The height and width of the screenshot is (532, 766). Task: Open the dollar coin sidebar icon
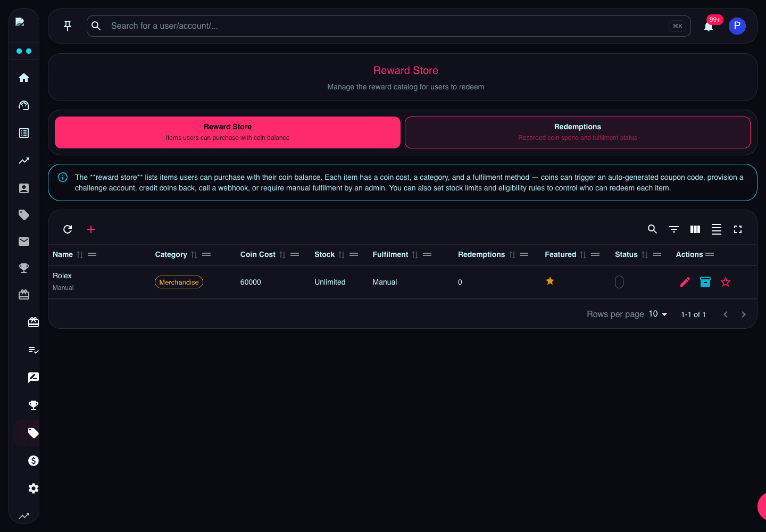tap(34, 461)
